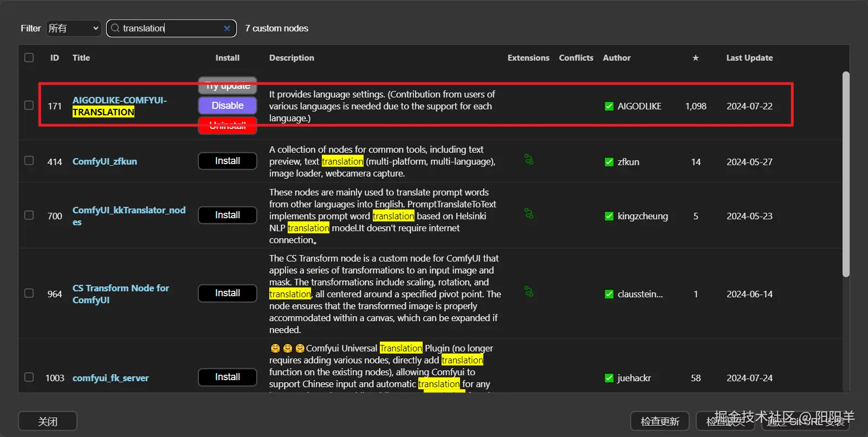The height and width of the screenshot is (437, 868).
Task: Click Try update for AIGODLIKE translation
Action: [x=228, y=86]
